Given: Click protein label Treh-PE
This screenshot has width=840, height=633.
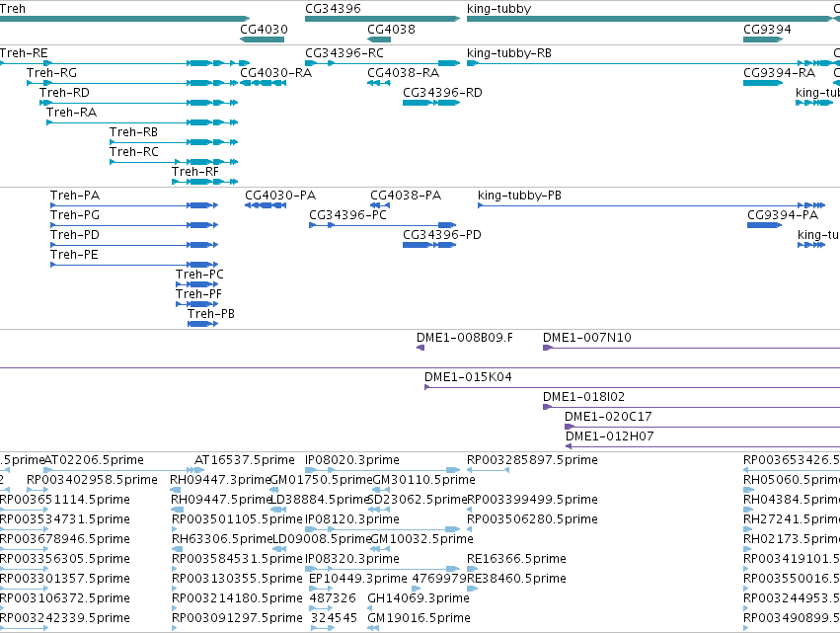Looking at the screenshot, I should pos(74,255).
